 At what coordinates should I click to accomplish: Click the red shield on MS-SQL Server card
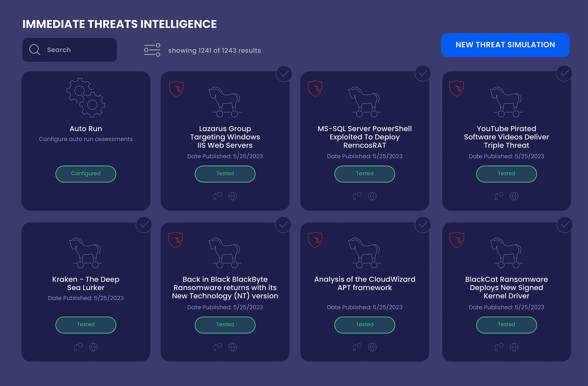point(315,88)
